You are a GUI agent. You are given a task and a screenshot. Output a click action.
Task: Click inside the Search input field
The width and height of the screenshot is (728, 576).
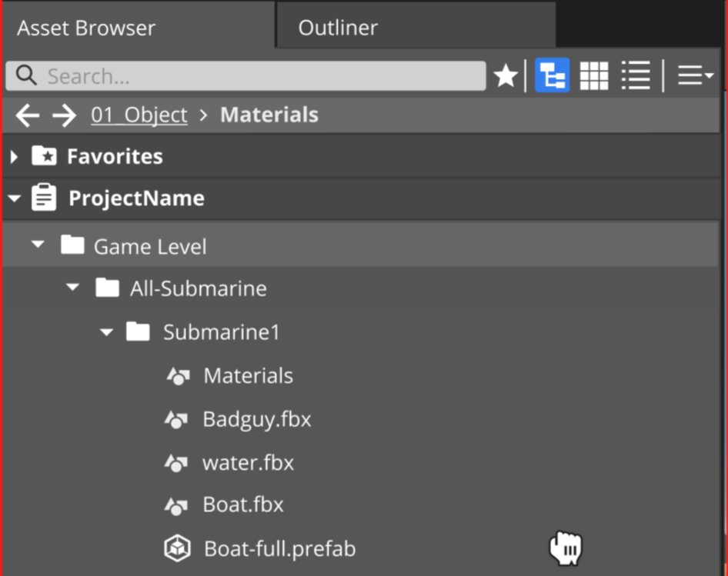tap(231, 75)
